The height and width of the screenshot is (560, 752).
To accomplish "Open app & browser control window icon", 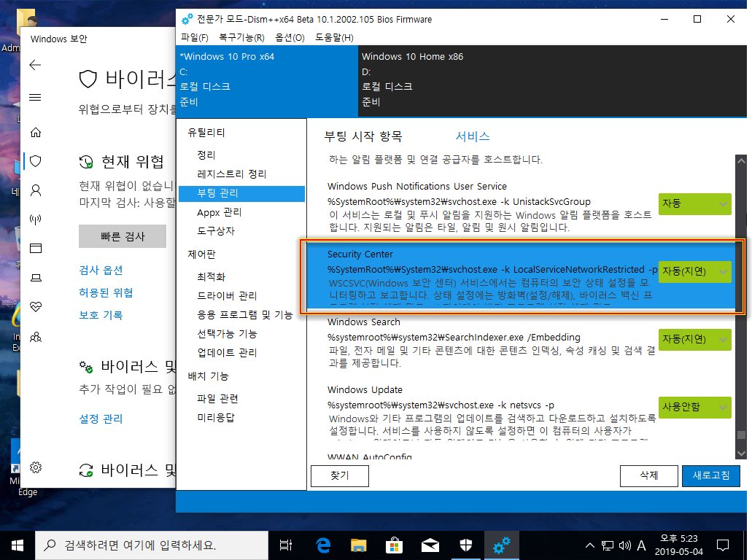I will point(36,249).
